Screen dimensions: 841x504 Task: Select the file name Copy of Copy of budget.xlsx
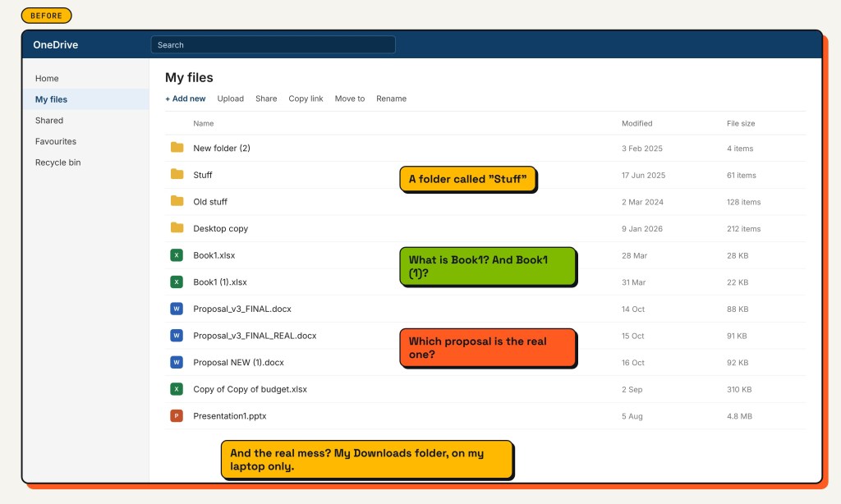tap(250, 389)
